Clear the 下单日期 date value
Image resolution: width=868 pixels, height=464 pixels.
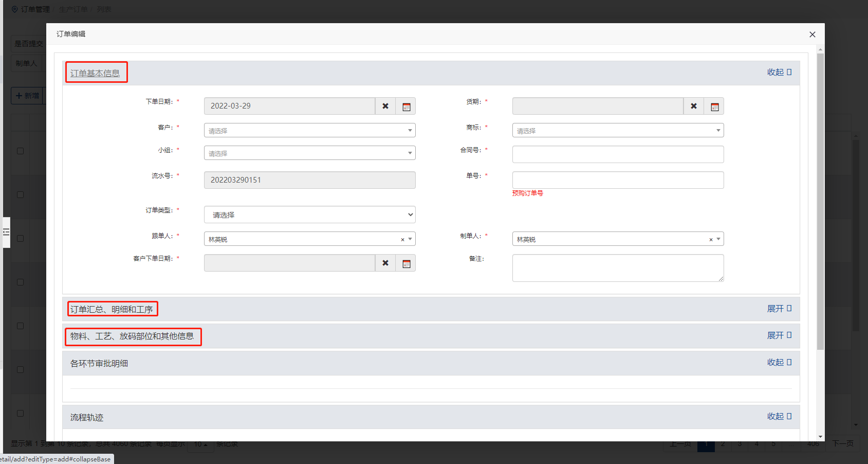pyautogui.click(x=385, y=106)
